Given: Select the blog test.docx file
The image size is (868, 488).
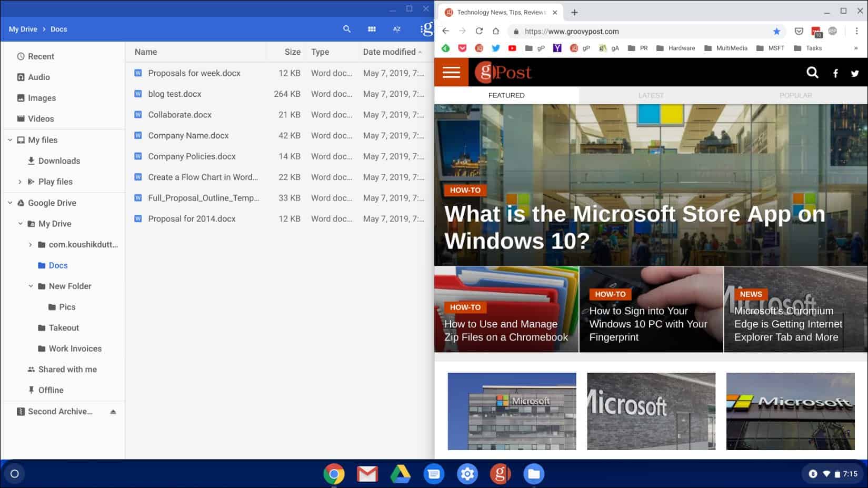Looking at the screenshot, I should pos(175,94).
